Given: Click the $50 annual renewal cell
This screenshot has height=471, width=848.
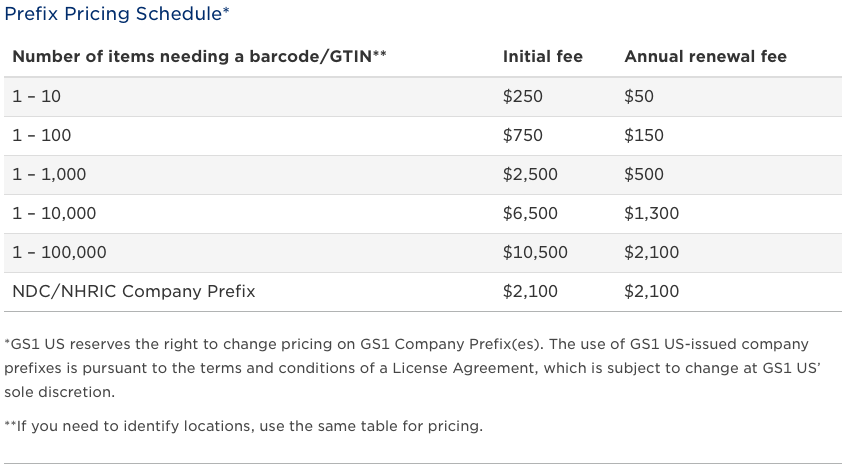Looking at the screenshot, I should (x=639, y=96).
